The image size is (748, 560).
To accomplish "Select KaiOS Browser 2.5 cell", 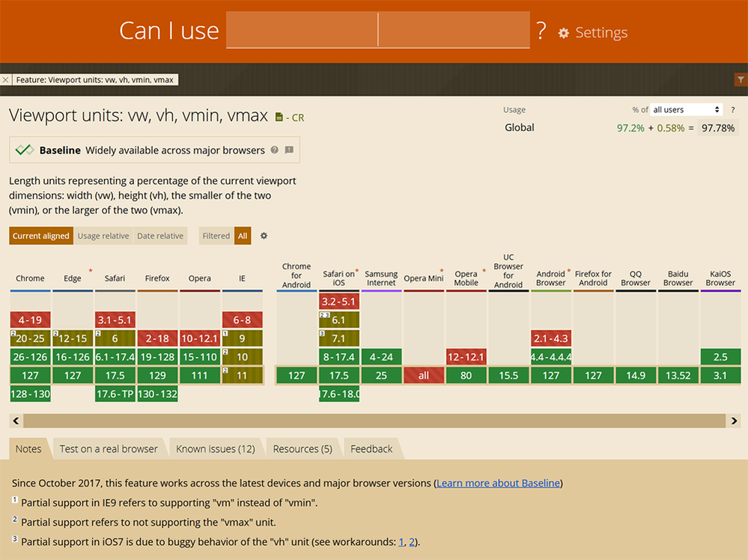I will 720,357.
